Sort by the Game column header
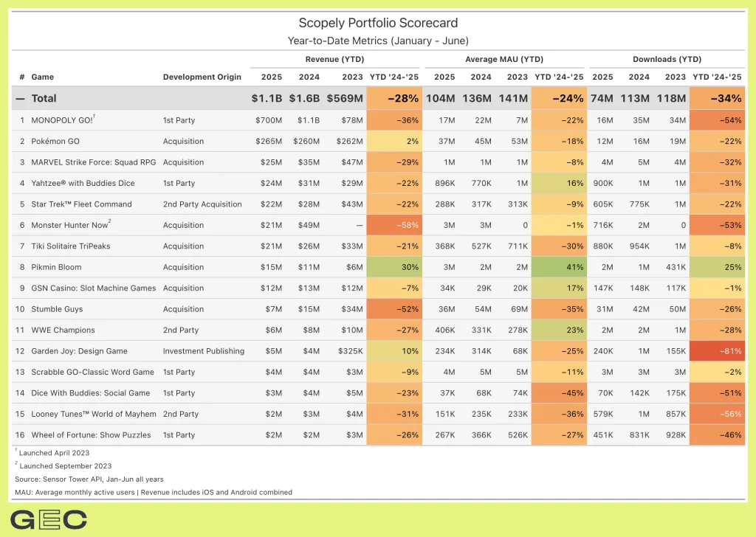This screenshot has height=537, width=756. [42, 77]
